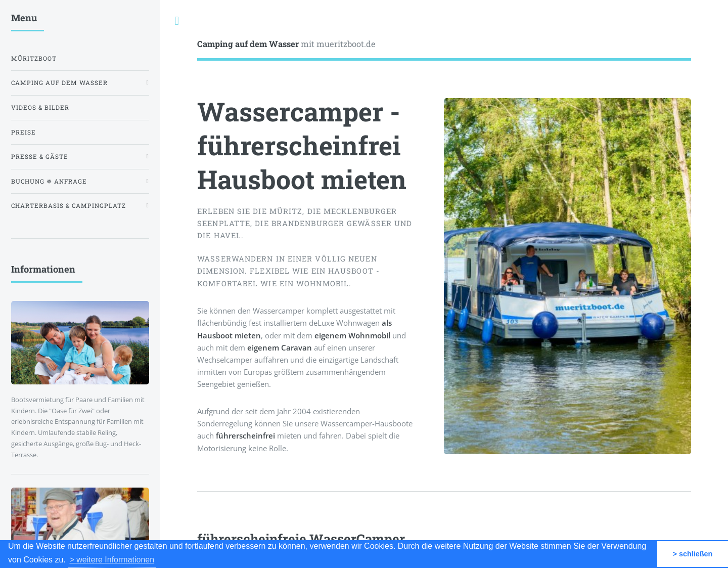This screenshot has height=568, width=728.
Task: Open the MÜRITZBOOT menu item
Action: (x=34, y=59)
